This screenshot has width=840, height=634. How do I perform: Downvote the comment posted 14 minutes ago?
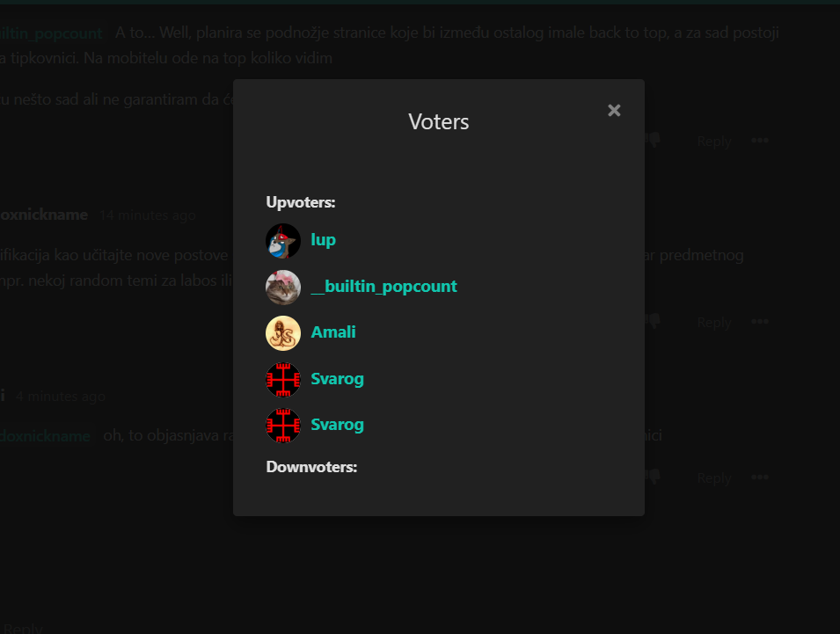point(653,321)
